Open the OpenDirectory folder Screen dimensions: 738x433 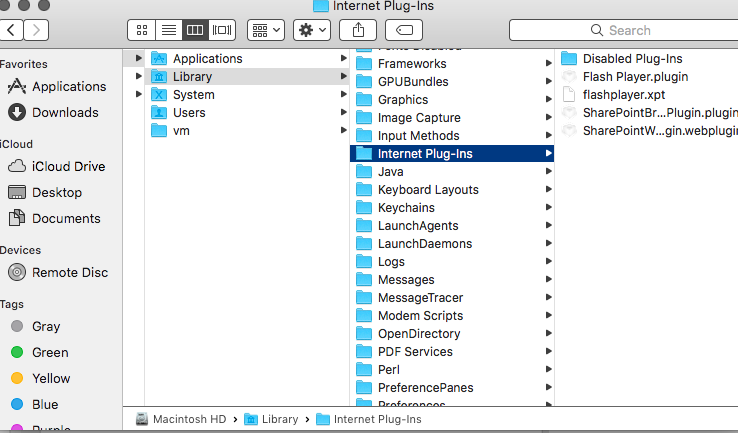[x=452, y=334]
